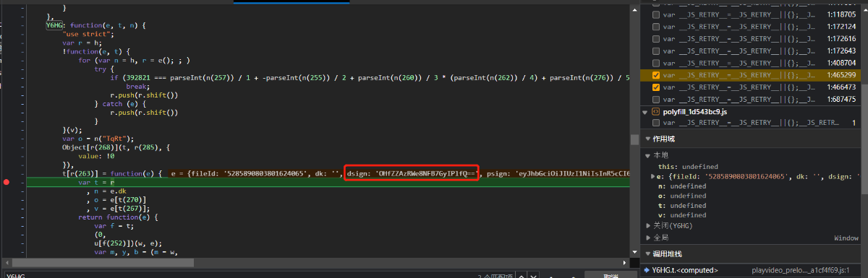The image size is (868, 278).
Task: Enable breakpoint at line 1:408704
Action: point(656,63)
